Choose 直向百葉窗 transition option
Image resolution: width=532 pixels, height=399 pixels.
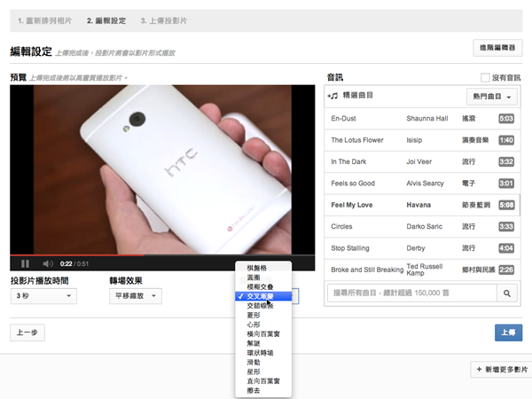(x=263, y=381)
